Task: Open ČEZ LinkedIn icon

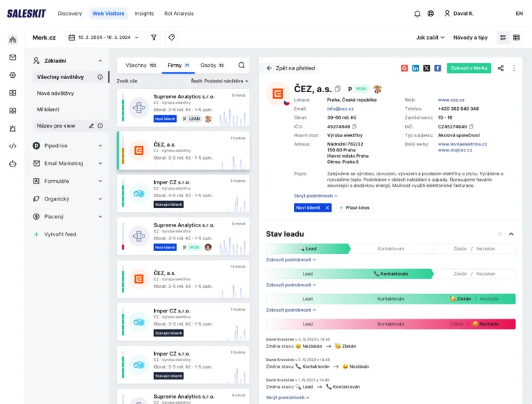Action: coord(415,68)
